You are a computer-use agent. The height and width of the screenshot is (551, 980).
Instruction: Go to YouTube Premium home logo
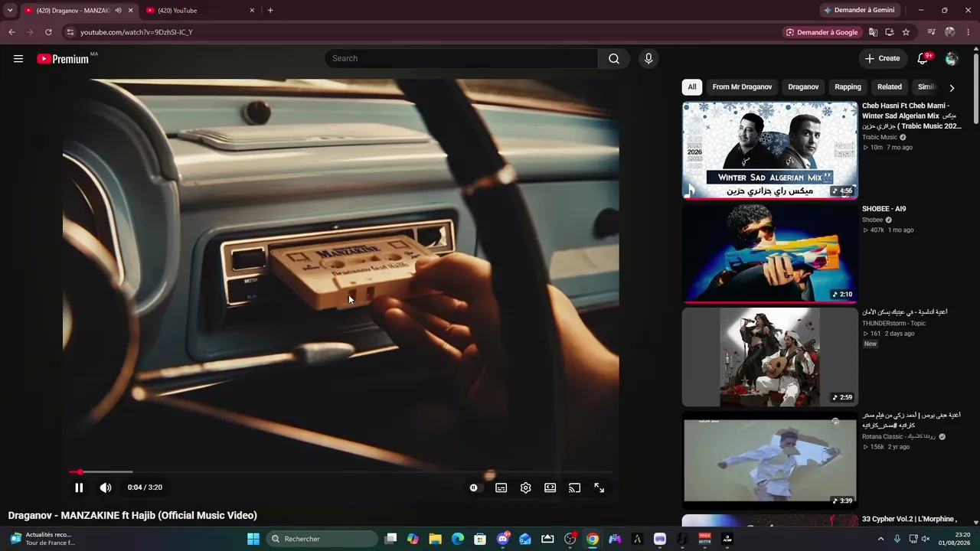pos(63,59)
